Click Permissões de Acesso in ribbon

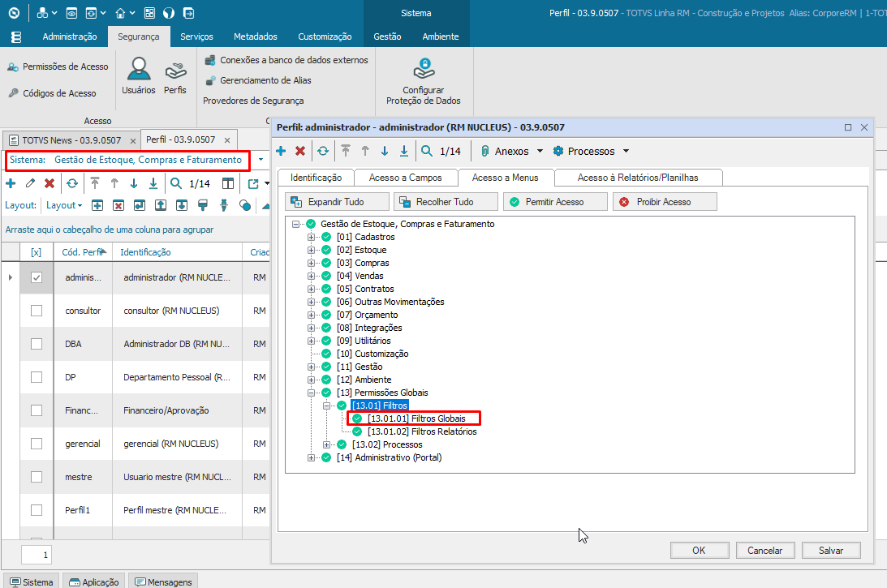tap(58, 67)
